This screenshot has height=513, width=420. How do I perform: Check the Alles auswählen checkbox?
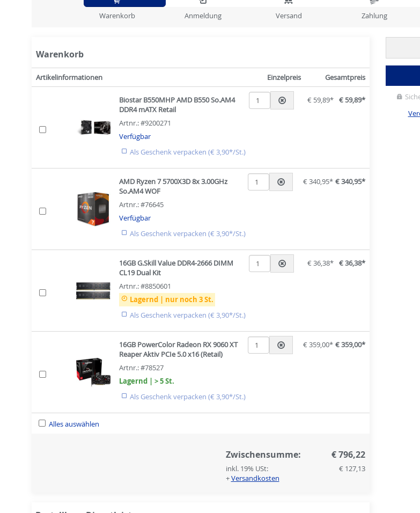[42, 423]
